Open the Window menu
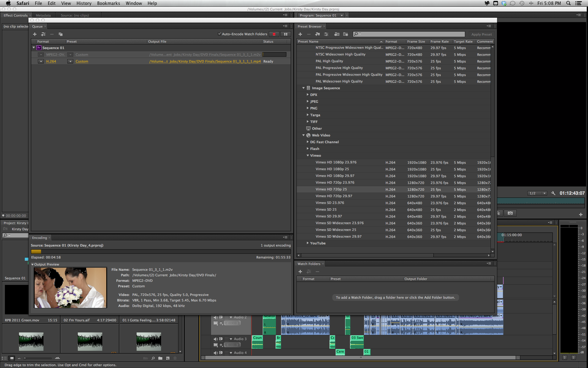Image resolution: width=588 pixels, height=368 pixels. [x=134, y=3]
